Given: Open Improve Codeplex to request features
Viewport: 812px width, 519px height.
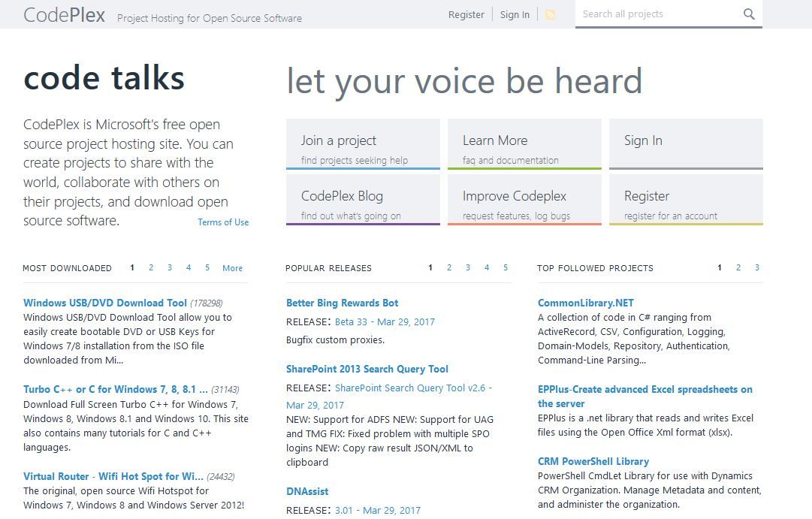Looking at the screenshot, I should point(524,199).
